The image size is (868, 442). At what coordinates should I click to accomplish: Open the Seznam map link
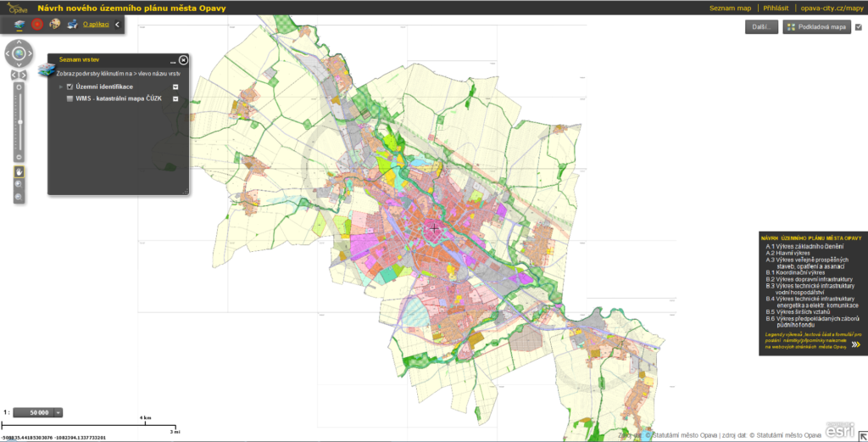[730, 8]
